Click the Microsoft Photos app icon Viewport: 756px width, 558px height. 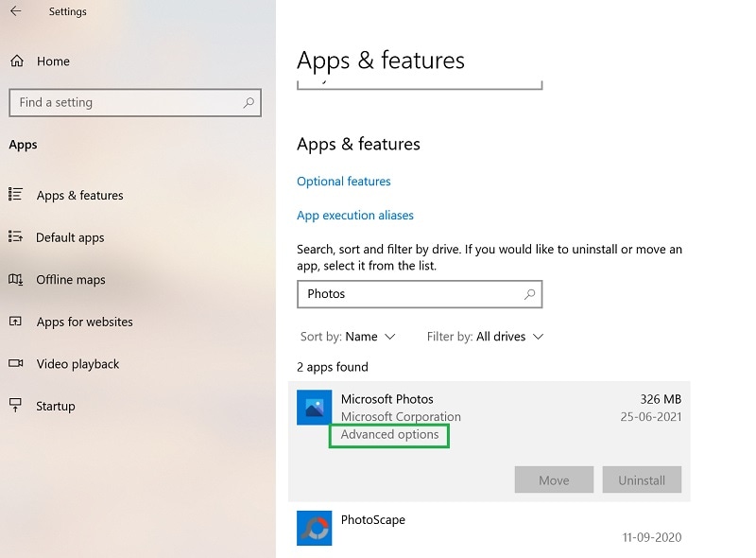click(x=314, y=408)
